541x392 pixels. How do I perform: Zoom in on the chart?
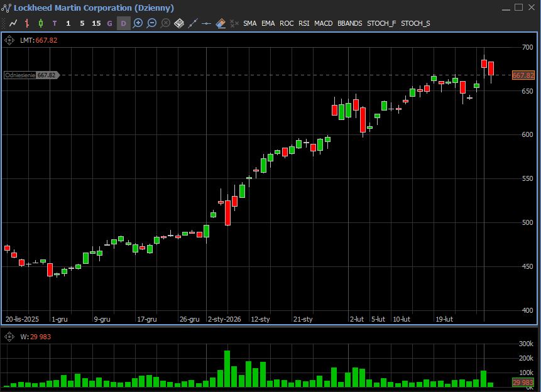click(138, 23)
